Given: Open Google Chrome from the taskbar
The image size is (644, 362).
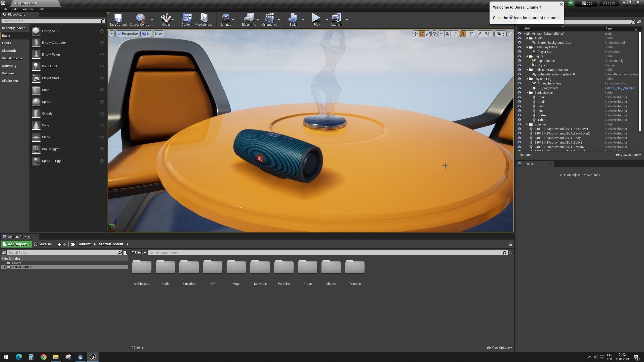Looking at the screenshot, I should click(44, 357).
